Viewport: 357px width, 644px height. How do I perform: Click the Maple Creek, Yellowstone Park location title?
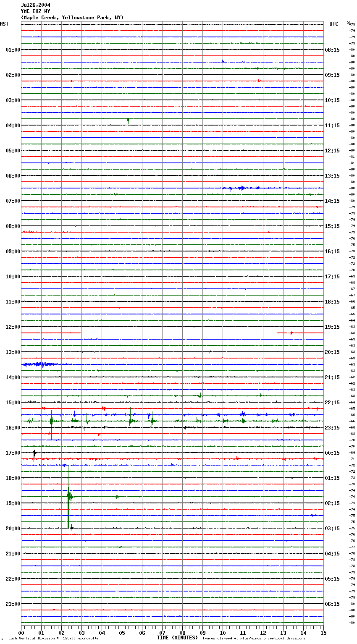pos(72,18)
